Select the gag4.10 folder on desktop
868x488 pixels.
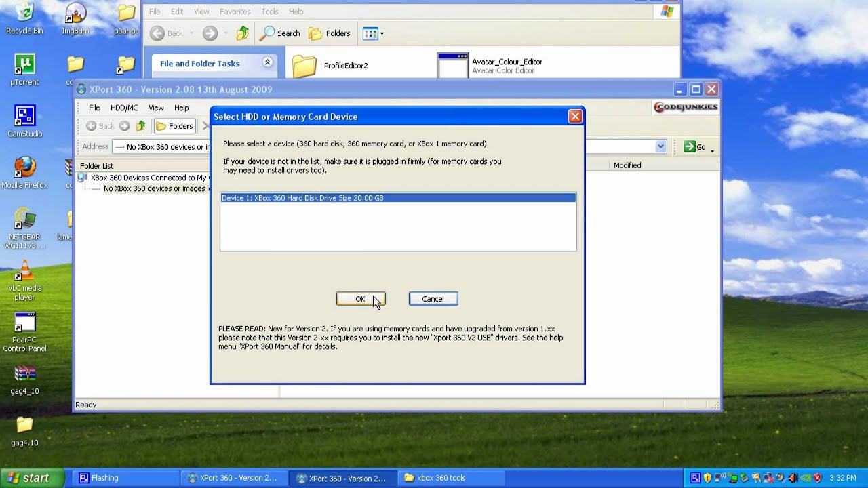pyautogui.click(x=24, y=431)
